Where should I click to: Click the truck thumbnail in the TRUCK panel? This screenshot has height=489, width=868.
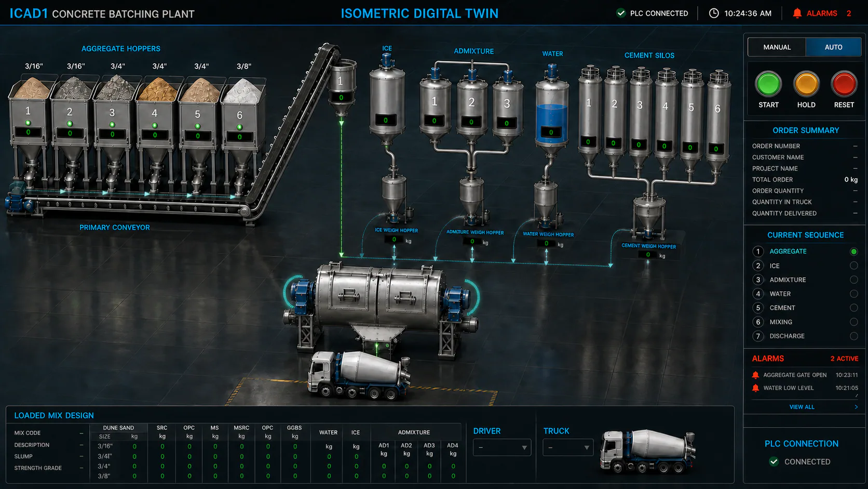tap(647, 451)
